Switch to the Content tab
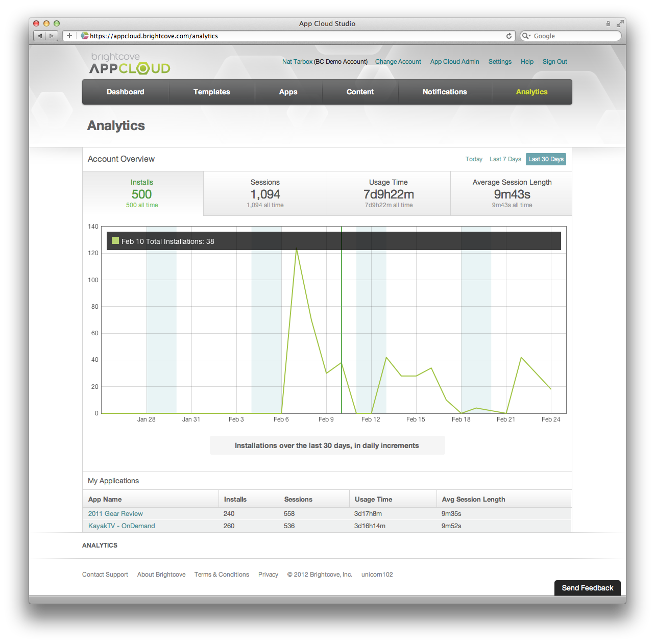This screenshot has width=655, height=644. (360, 92)
